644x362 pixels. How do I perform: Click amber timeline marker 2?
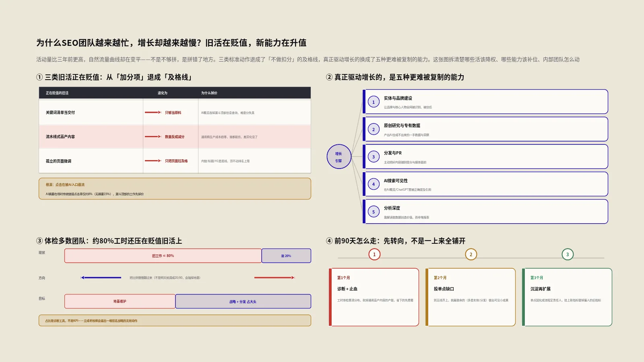point(471,254)
